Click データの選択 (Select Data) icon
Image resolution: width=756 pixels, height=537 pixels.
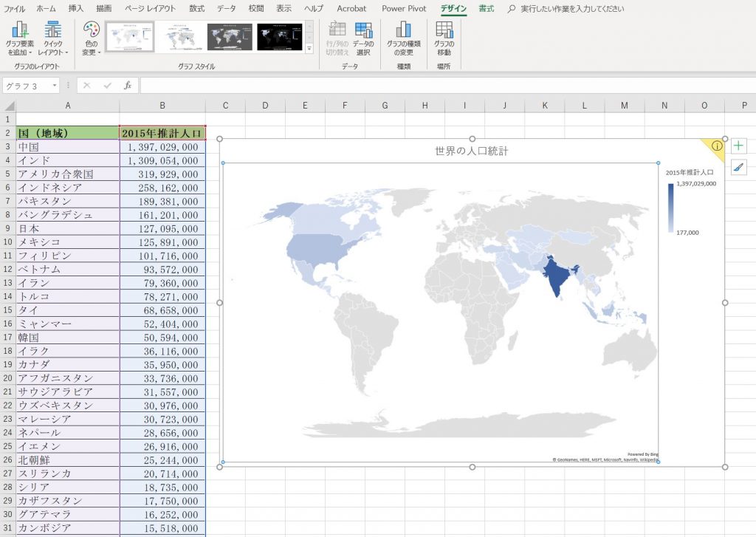[363, 31]
